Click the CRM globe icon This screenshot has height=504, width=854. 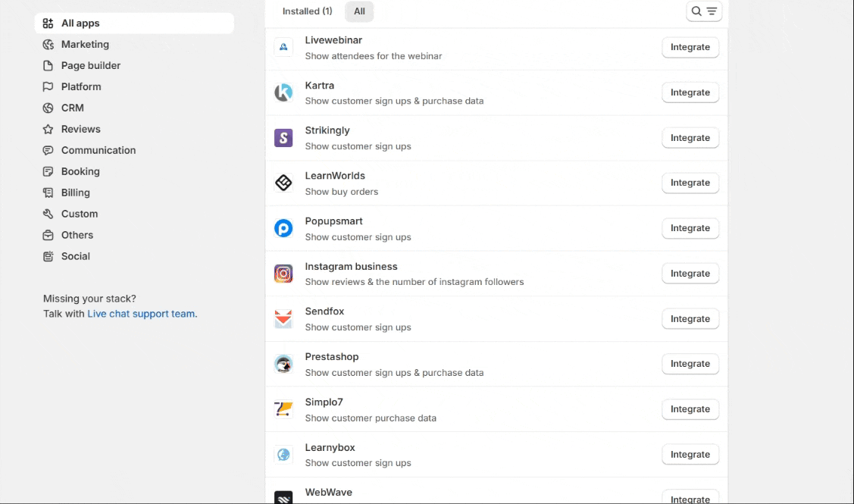(x=48, y=108)
